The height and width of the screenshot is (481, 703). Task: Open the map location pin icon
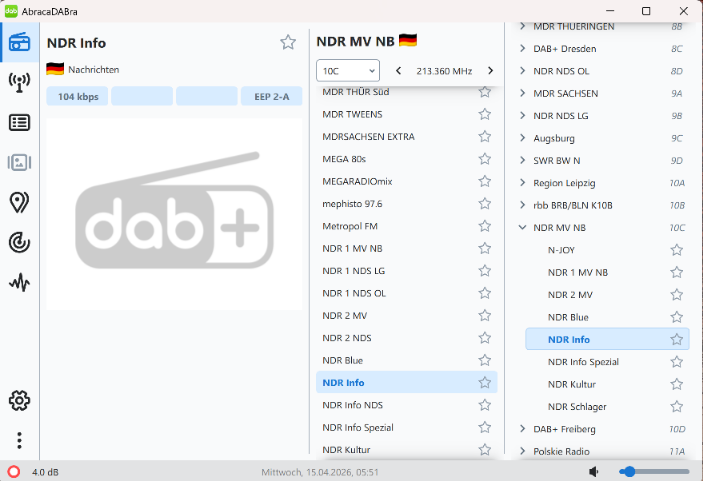pyautogui.click(x=19, y=202)
